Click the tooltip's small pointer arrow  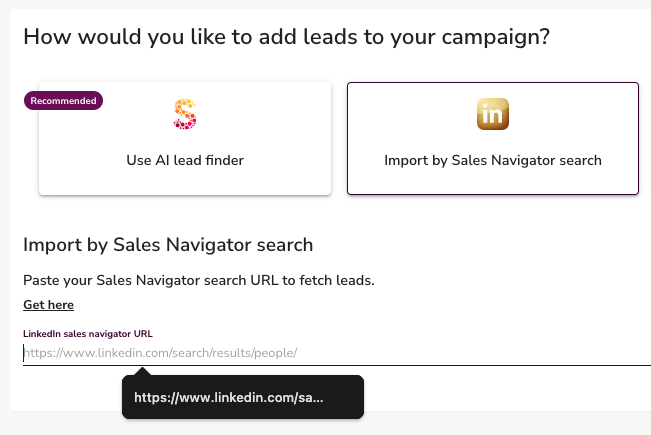pyautogui.click(x=144, y=372)
